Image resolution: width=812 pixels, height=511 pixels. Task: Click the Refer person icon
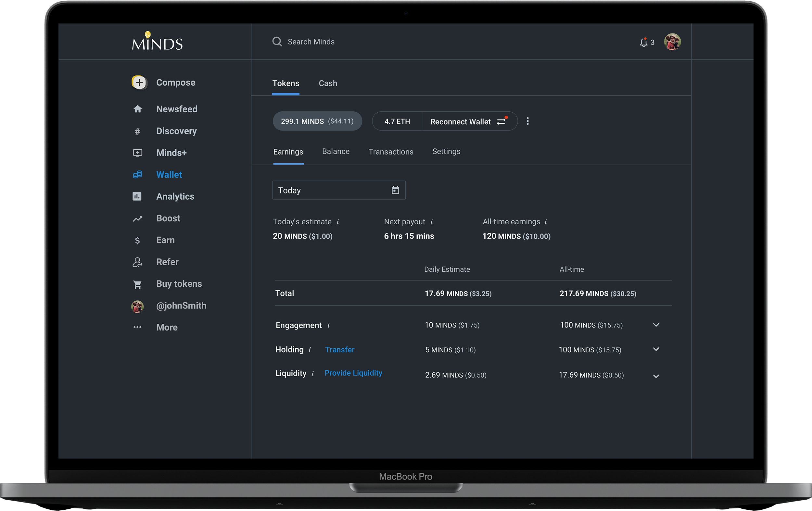[137, 262]
